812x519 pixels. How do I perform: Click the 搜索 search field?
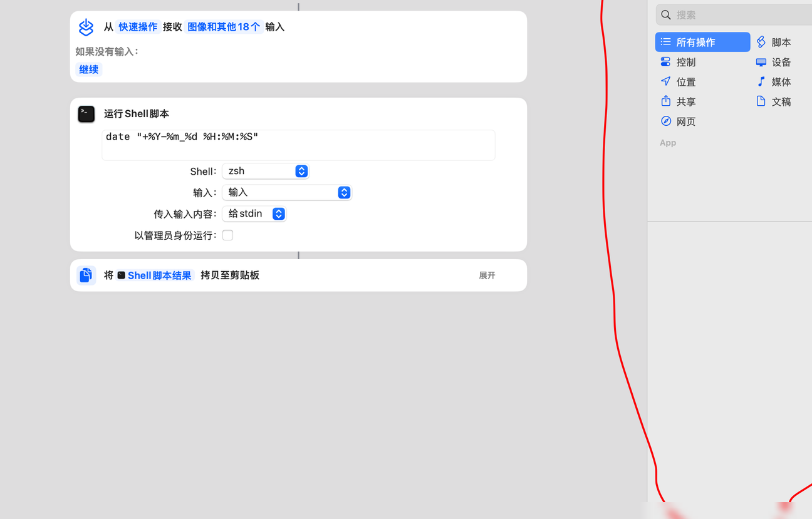pyautogui.click(x=734, y=14)
